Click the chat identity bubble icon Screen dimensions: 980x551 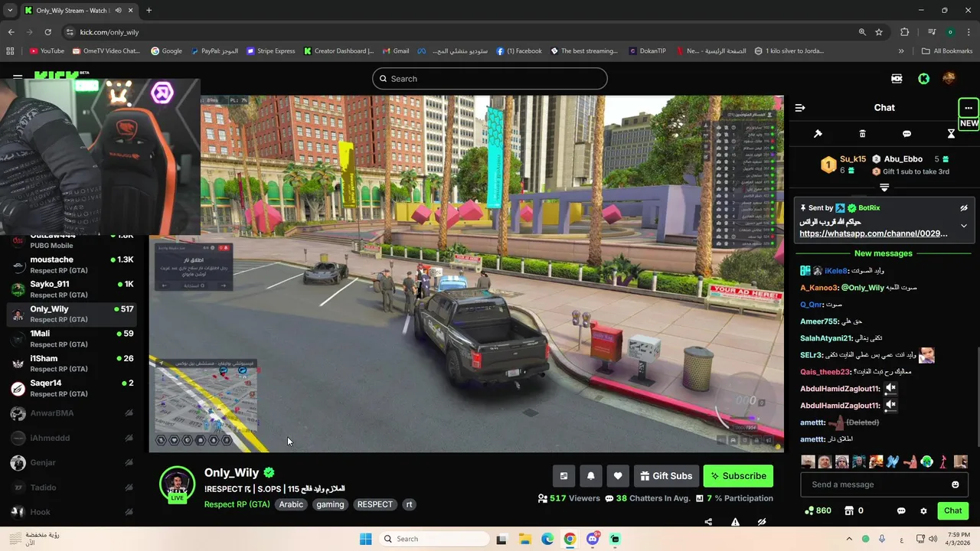tap(901, 510)
